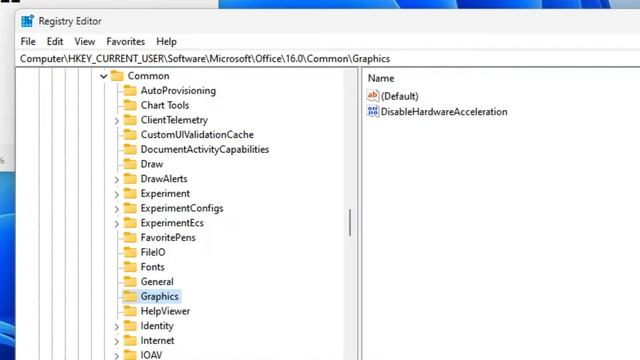Click the (Default) string value icon
This screenshot has width=640, height=360.
[373, 96]
